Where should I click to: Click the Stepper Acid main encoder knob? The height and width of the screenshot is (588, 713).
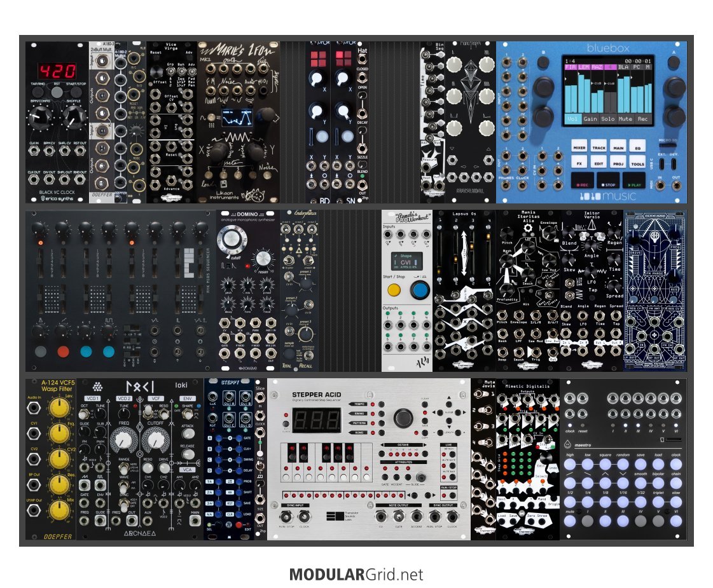click(x=403, y=418)
